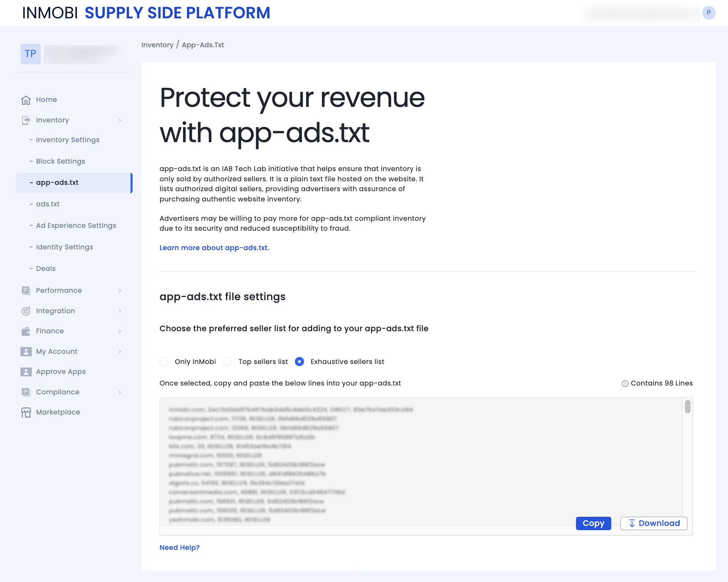Click the Home house icon
Screen dimensions: 728x582
pos(26,100)
